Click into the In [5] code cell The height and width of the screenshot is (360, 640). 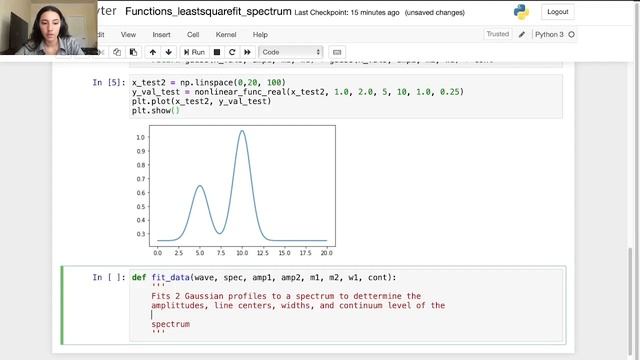[x=346, y=97]
